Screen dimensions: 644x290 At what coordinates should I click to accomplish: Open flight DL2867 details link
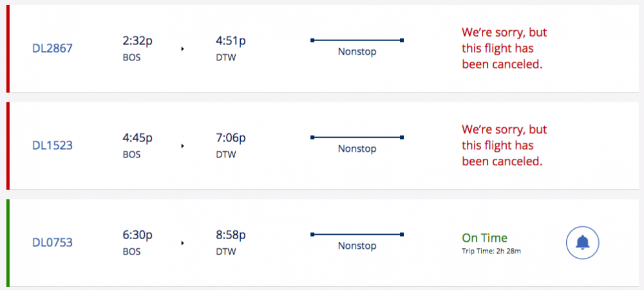(52, 48)
